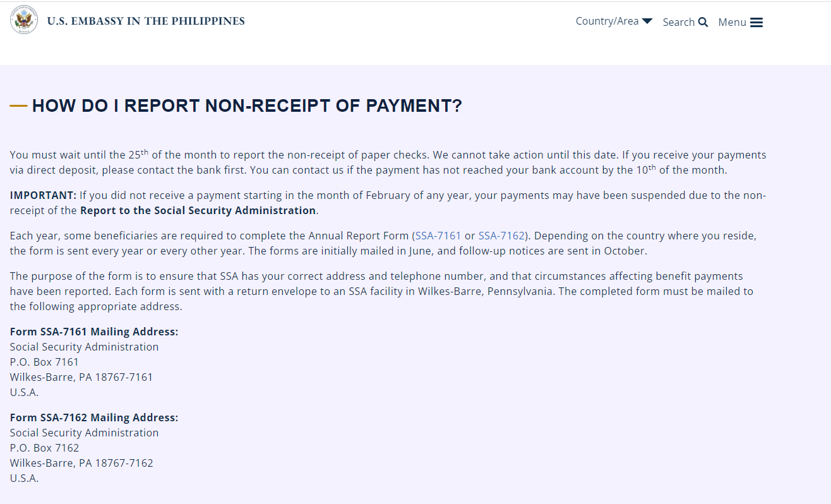Click the caret arrow beside Country/Area
The width and height of the screenshot is (831, 504).
coord(647,21)
